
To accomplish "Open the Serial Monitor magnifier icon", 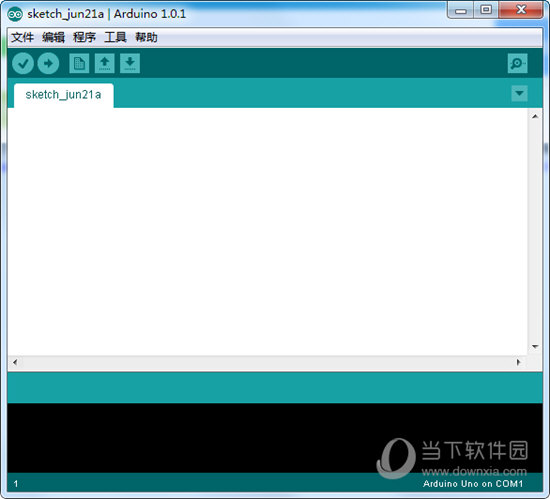I will 517,63.
